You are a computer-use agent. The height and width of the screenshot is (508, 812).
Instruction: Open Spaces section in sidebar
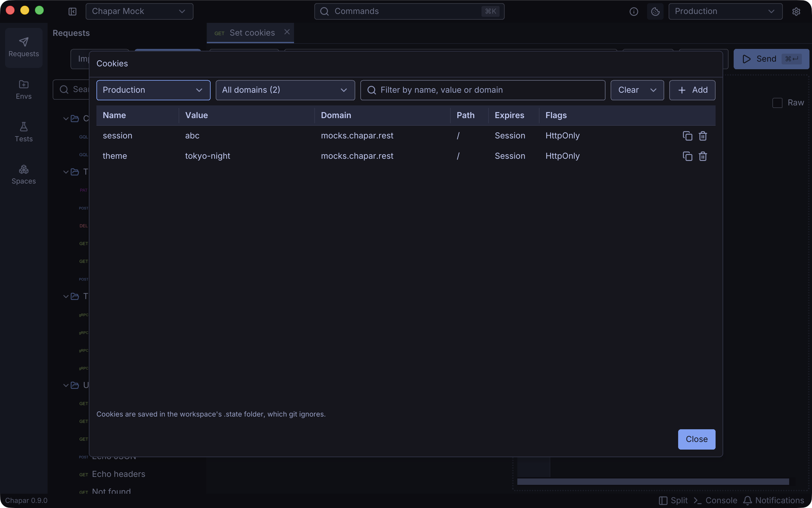[x=23, y=175]
